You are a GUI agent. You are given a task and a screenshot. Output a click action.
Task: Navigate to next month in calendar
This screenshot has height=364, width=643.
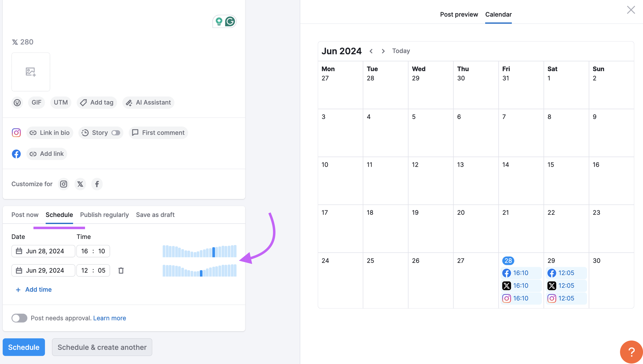click(x=383, y=51)
